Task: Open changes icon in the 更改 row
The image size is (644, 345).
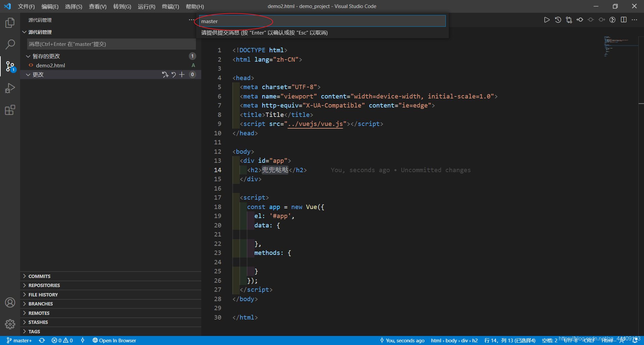Action: [x=165, y=74]
